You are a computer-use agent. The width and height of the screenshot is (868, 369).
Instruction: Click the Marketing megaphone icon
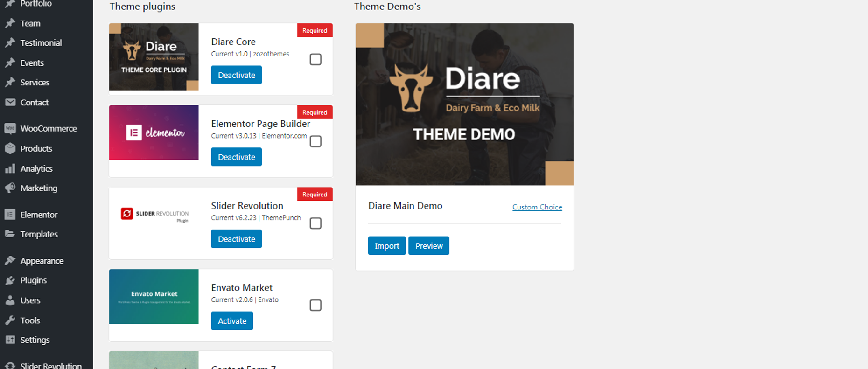(10, 188)
